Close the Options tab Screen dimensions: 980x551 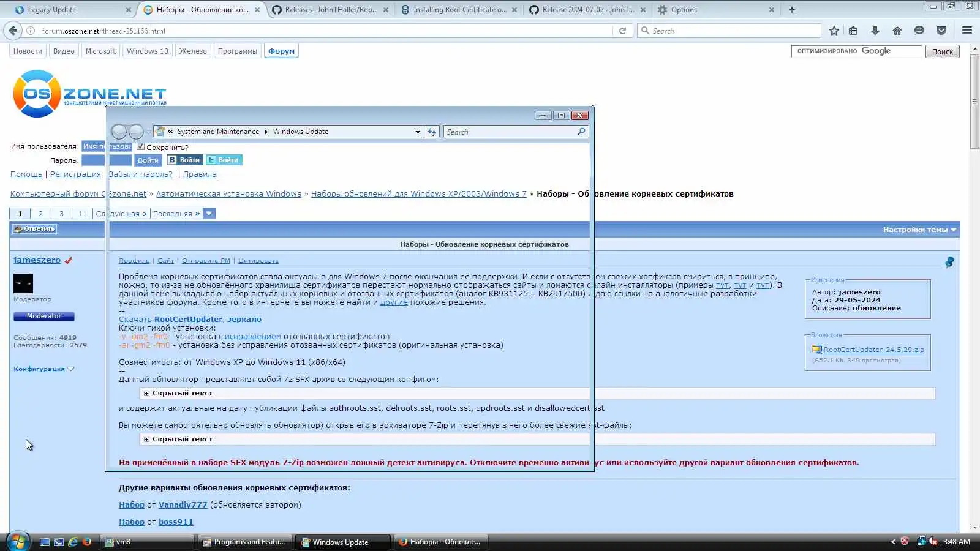[x=771, y=10]
